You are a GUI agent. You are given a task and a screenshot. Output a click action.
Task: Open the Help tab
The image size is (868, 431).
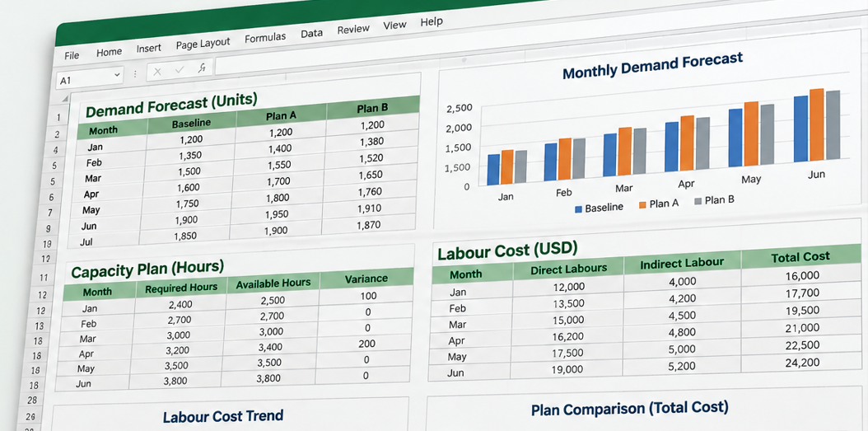[432, 21]
